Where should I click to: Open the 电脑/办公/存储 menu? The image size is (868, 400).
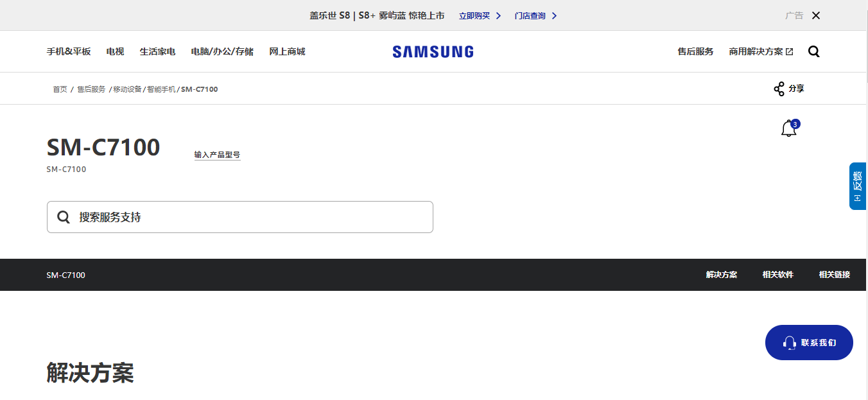[222, 51]
